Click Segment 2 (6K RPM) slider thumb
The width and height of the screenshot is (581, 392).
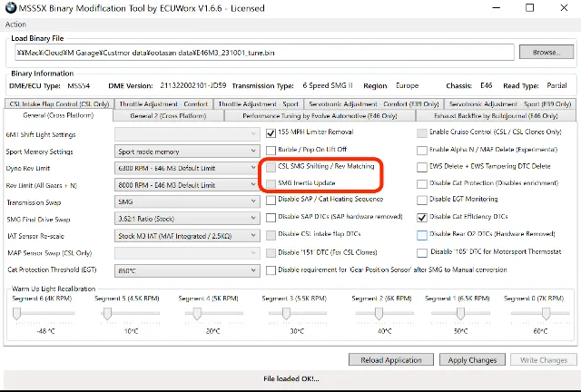[x=379, y=314]
